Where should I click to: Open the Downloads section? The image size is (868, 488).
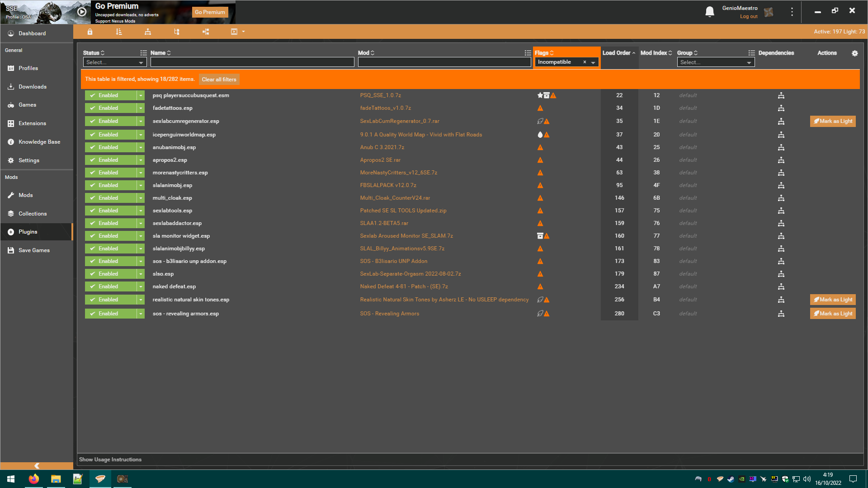[x=37, y=87]
